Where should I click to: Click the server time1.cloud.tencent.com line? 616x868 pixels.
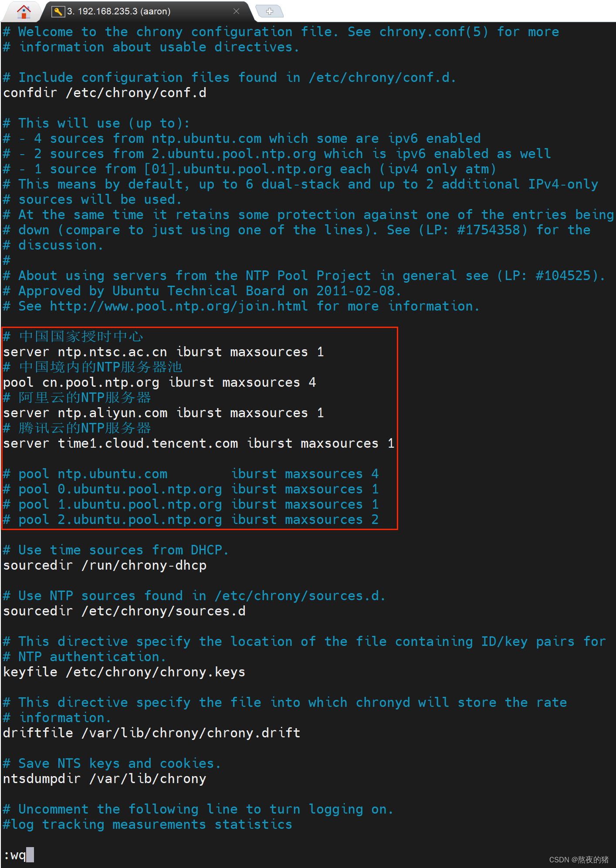pos(199,443)
